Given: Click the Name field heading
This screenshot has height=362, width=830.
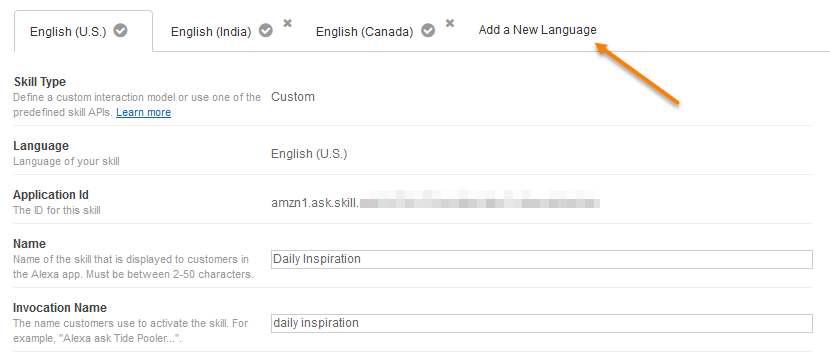Looking at the screenshot, I should pyautogui.click(x=30, y=243).
